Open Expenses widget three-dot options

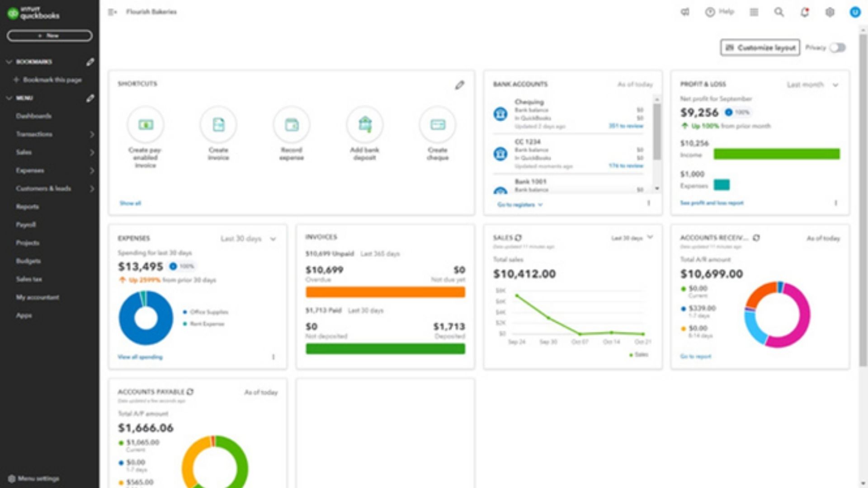273,357
